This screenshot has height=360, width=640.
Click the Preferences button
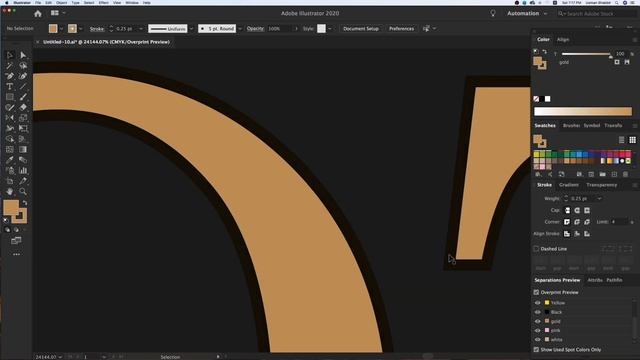tap(401, 29)
